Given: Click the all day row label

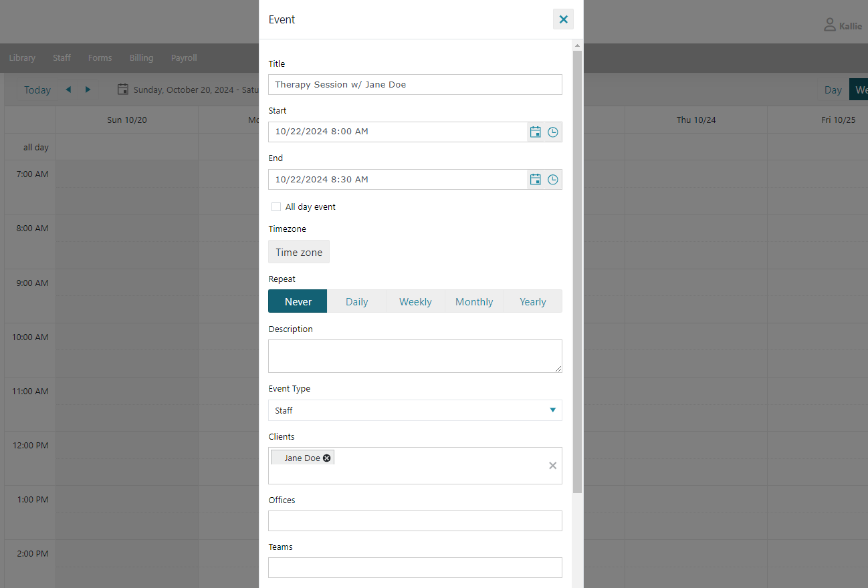Looking at the screenshot, I should point(36,148).
